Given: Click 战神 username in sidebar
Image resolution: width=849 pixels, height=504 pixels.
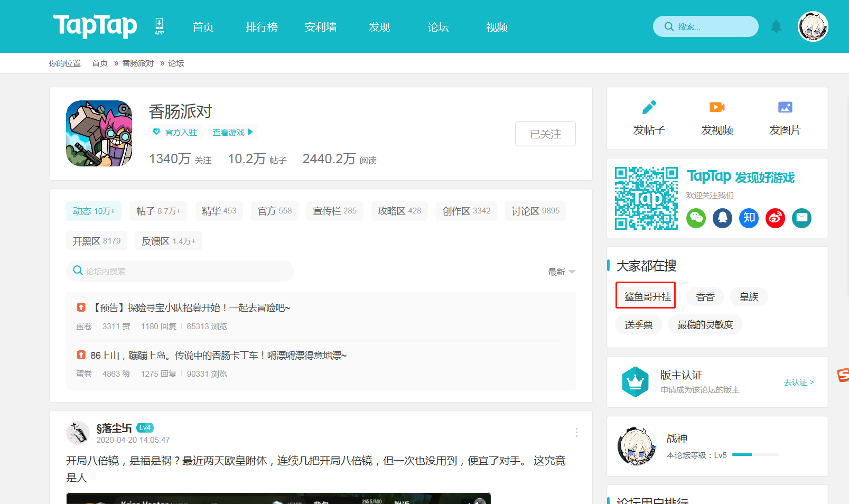Looking at the screenshot, I should (x=677, y=438).
